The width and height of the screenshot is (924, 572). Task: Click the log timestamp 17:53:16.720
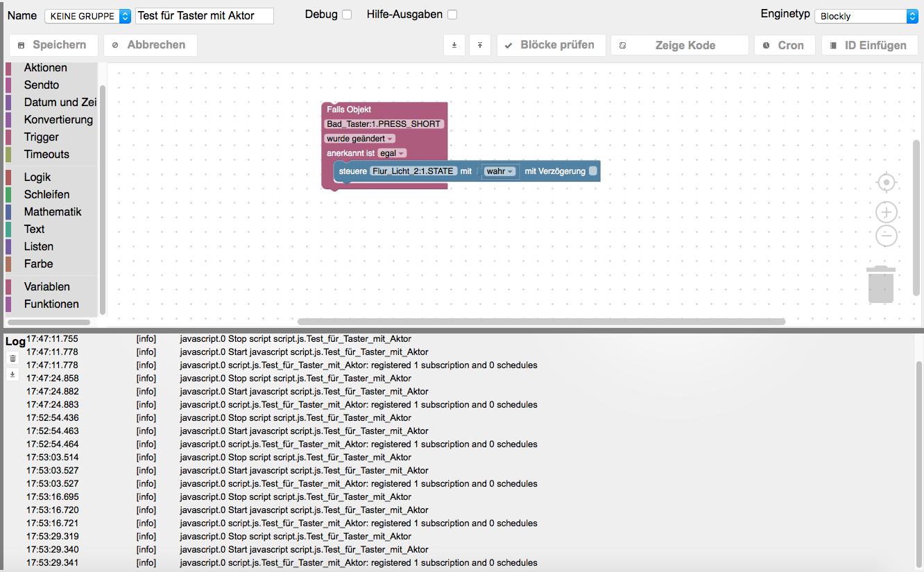tap(53, 510)
